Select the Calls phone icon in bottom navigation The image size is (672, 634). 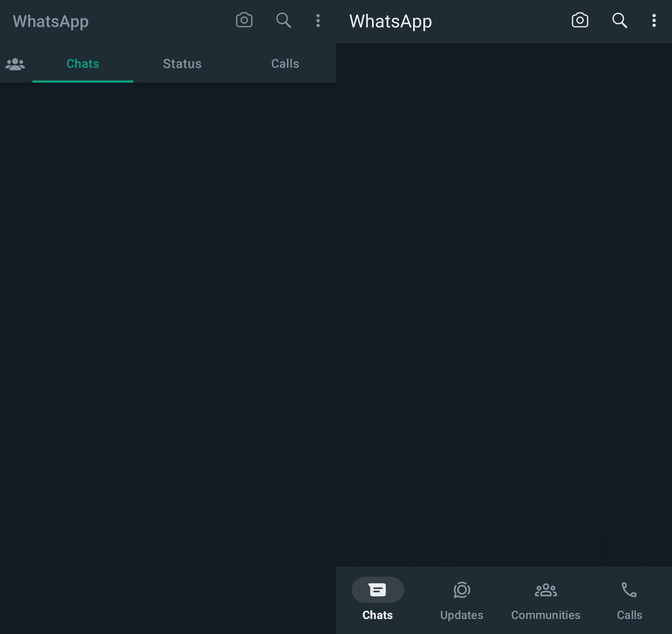click(629, 590)
